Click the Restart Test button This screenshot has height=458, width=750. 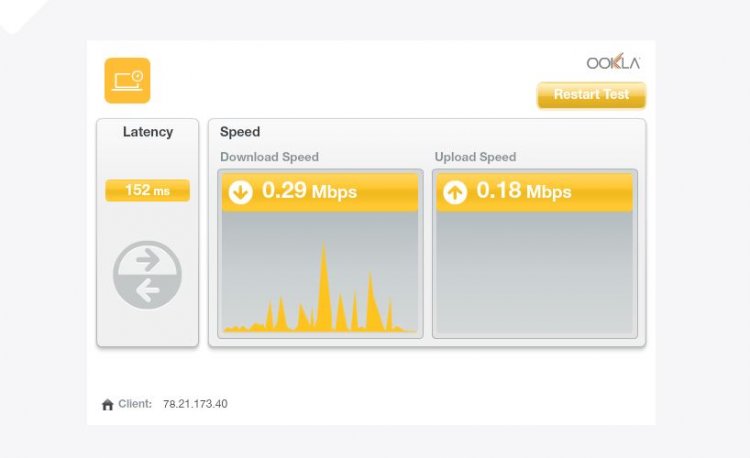point(591,95)
